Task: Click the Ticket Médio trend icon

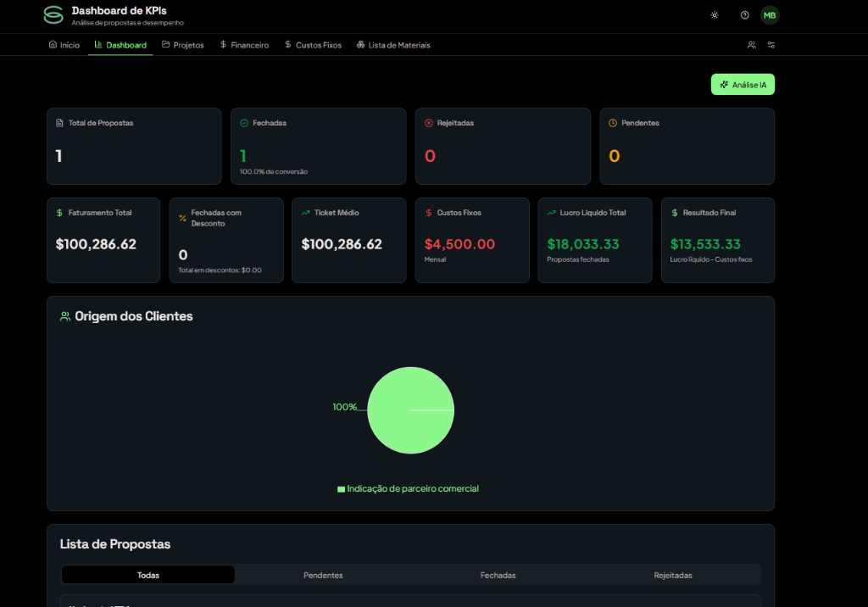Action: coord(305,213)
